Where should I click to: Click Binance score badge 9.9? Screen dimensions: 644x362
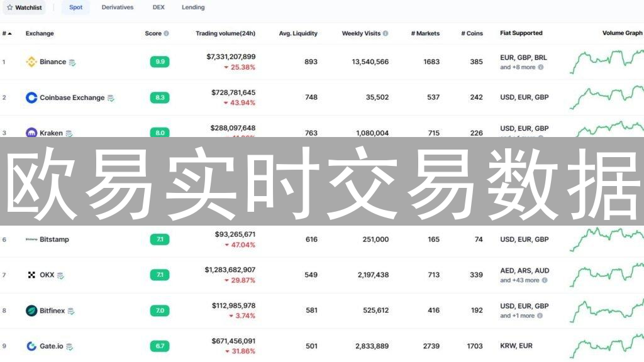click(160, 62)
